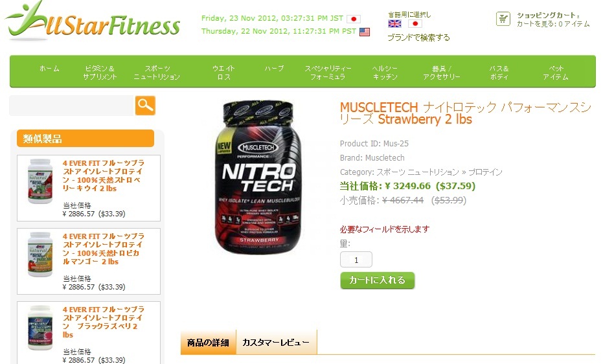Focus the site search text box
The height and width of the screenshot is (364, 603).
pyautogui.click(x=71, y=106)
